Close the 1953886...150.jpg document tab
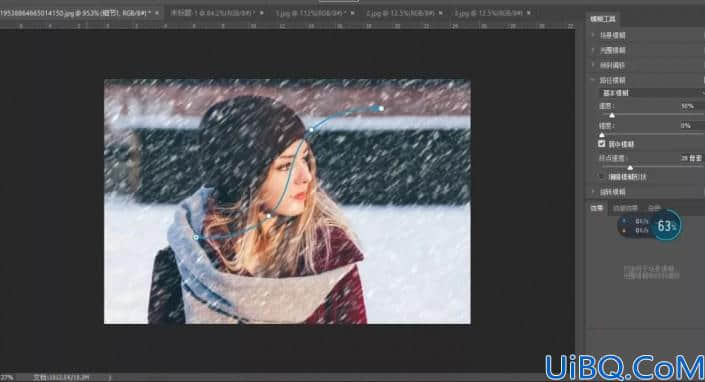 [156, 13]
